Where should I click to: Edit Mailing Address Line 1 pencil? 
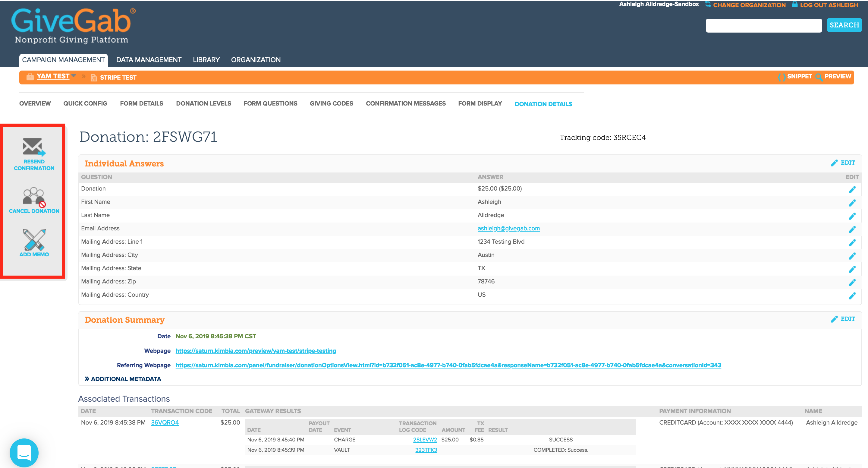(852, 242)
